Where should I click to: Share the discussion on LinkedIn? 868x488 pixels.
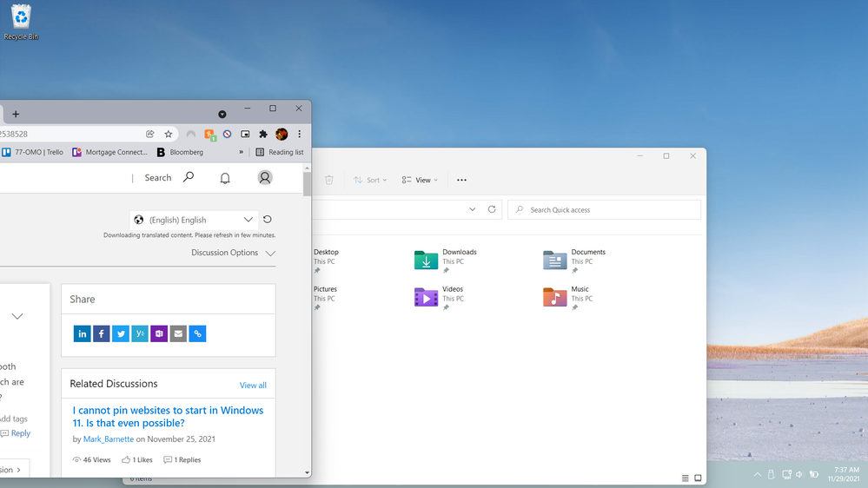pyautogui.click(x=82, y=333)
